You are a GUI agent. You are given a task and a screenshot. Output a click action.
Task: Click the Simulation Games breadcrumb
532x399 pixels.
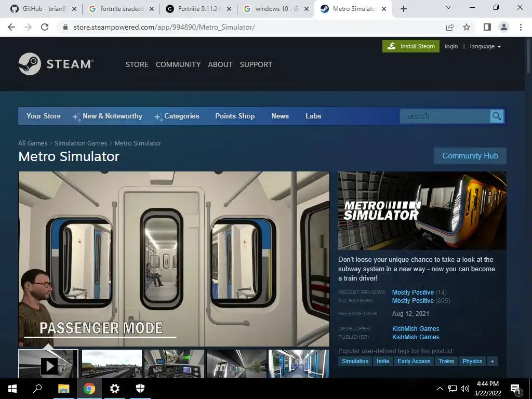click(81, 143)
